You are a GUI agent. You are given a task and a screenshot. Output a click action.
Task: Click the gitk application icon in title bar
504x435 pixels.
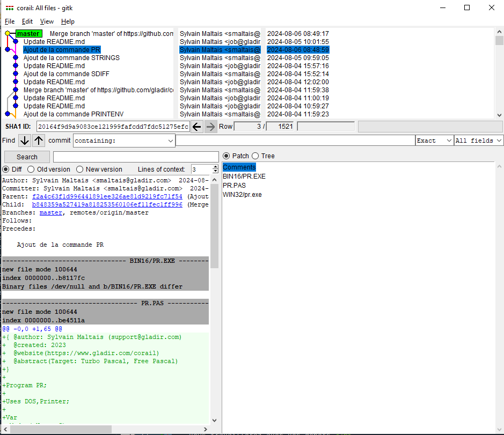pos(10,8)
